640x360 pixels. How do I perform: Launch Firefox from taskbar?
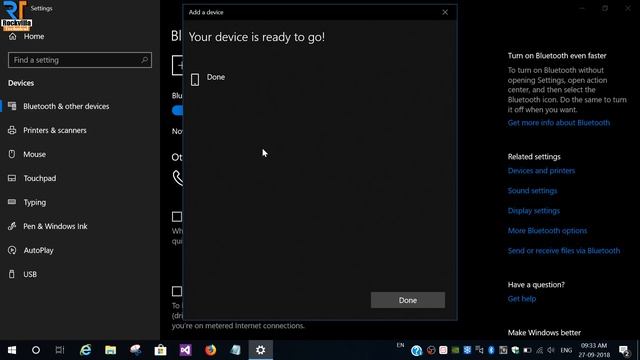[x=211, y=350]
